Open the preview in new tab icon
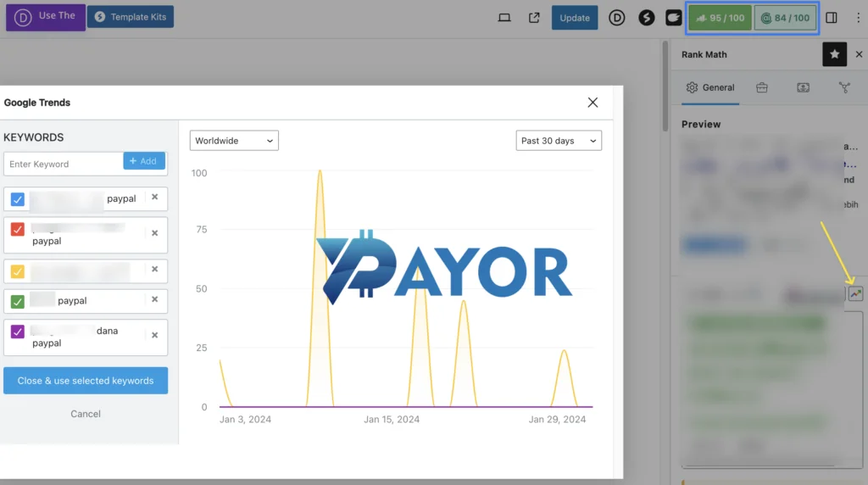 pyautogui.click(x=534, y=18)
